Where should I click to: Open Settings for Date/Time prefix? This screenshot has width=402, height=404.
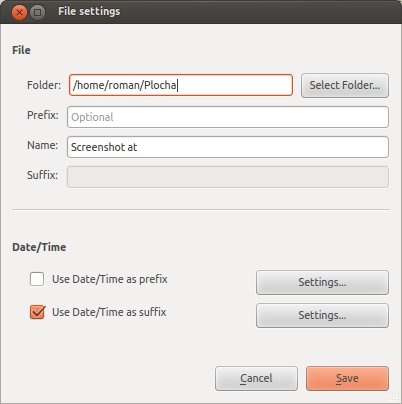pyautogui.click(x=322, y=282)
